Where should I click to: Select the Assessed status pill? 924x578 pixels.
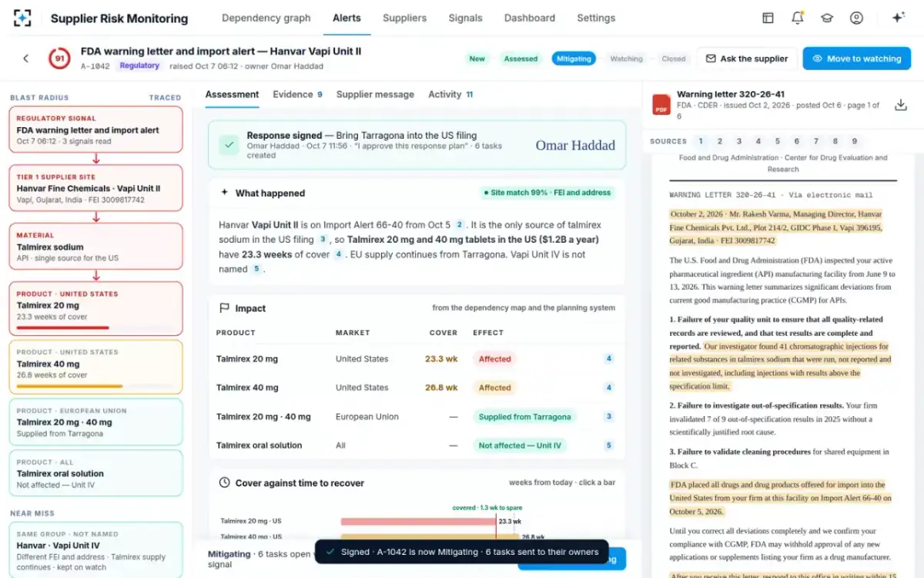521,59
